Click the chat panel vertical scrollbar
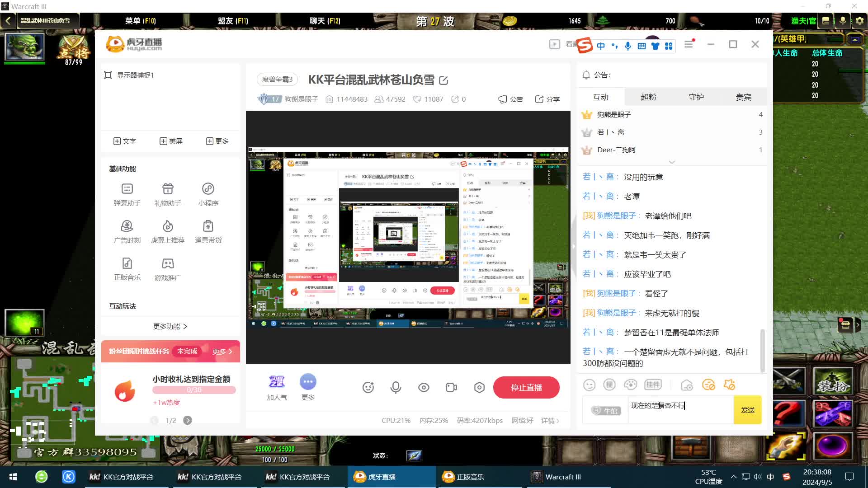Viewport: 868px width, 488px height. [763, 350]
